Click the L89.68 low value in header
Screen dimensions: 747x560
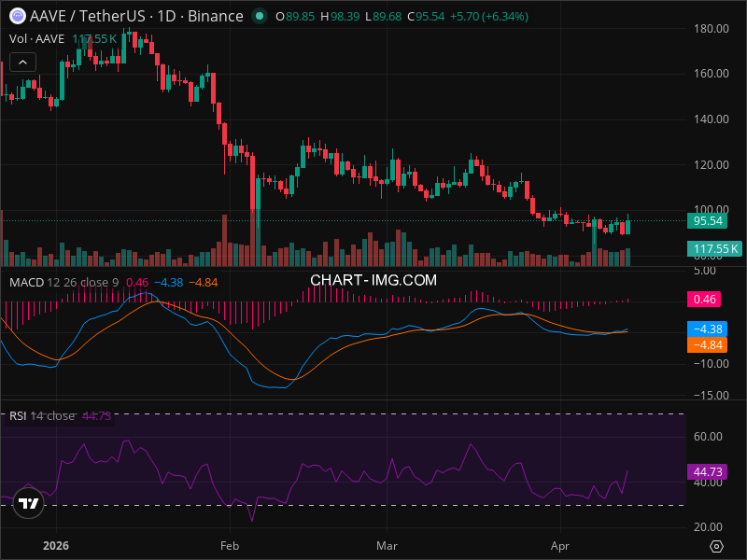[383, 17]
